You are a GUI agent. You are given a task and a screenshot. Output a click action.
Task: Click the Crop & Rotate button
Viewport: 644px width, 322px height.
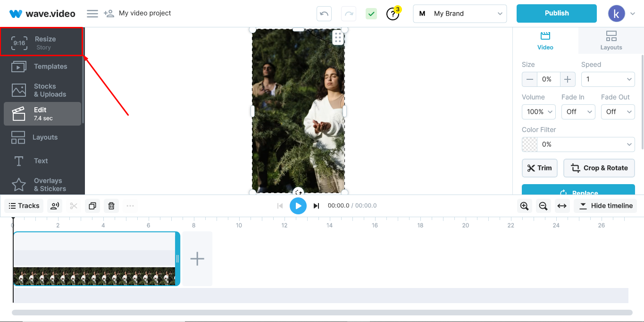[x=599, y=168]
